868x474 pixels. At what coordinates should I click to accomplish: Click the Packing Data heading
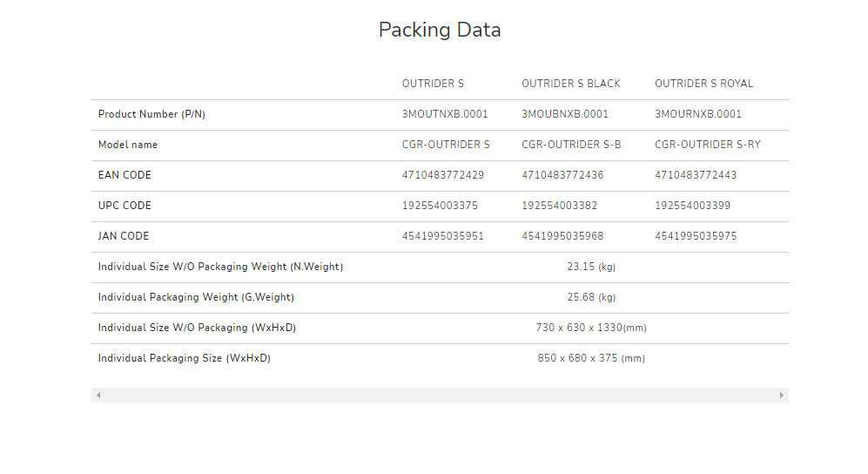[440, 30]
